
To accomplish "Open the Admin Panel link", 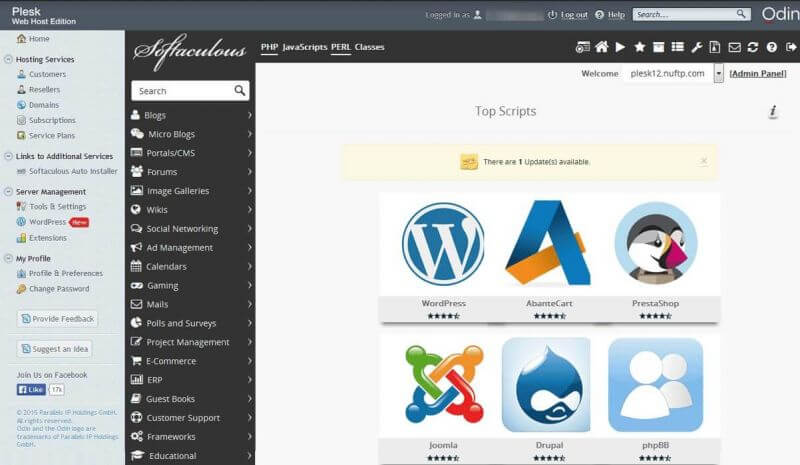I will click(x=757, y=74).
